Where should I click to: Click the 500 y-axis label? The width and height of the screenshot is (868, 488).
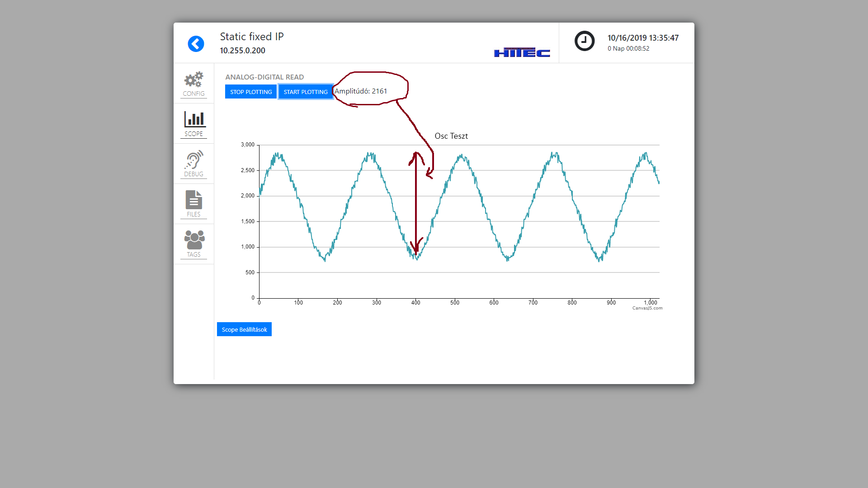coord(250,272)
